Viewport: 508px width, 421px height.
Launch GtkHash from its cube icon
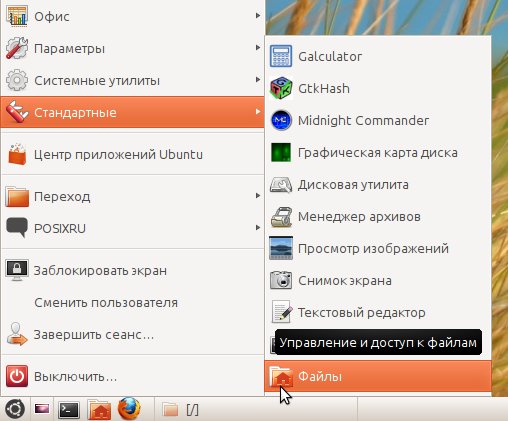click(281, 88)
